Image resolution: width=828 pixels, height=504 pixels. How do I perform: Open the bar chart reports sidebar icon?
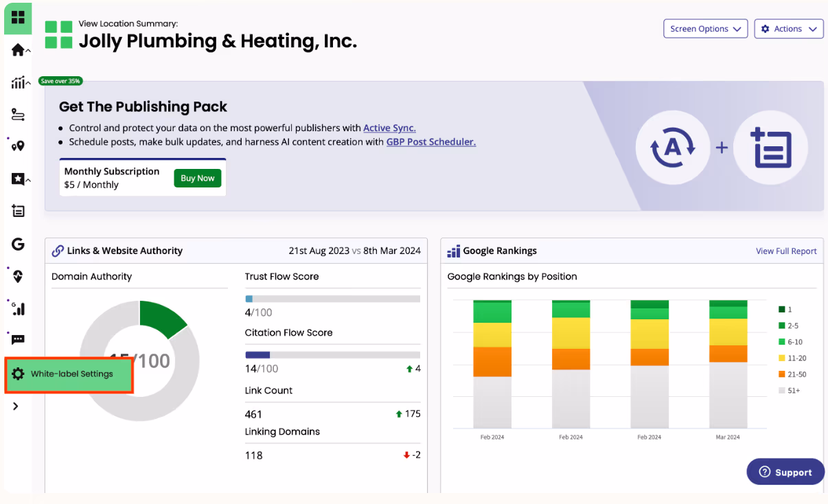[x=17, y=82]
